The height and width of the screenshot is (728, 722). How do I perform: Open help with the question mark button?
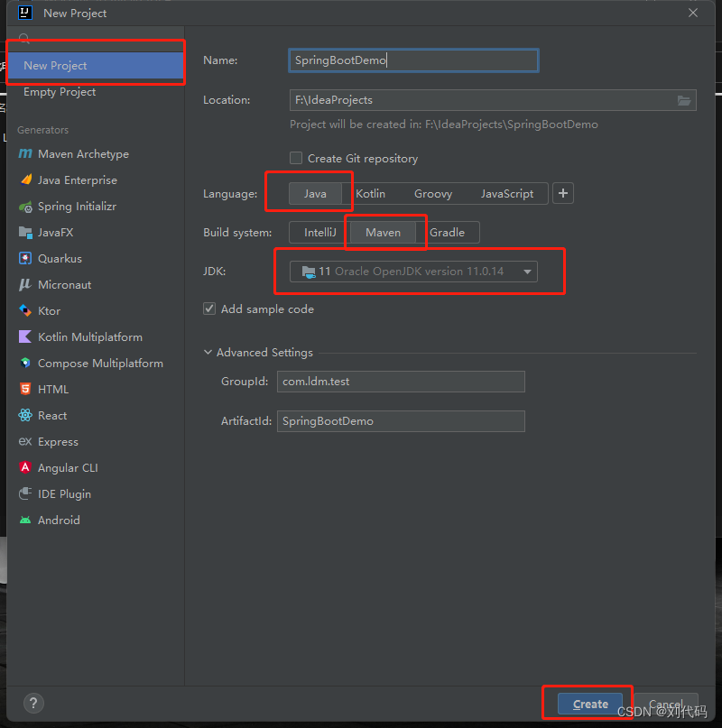[x=32, y=704]
